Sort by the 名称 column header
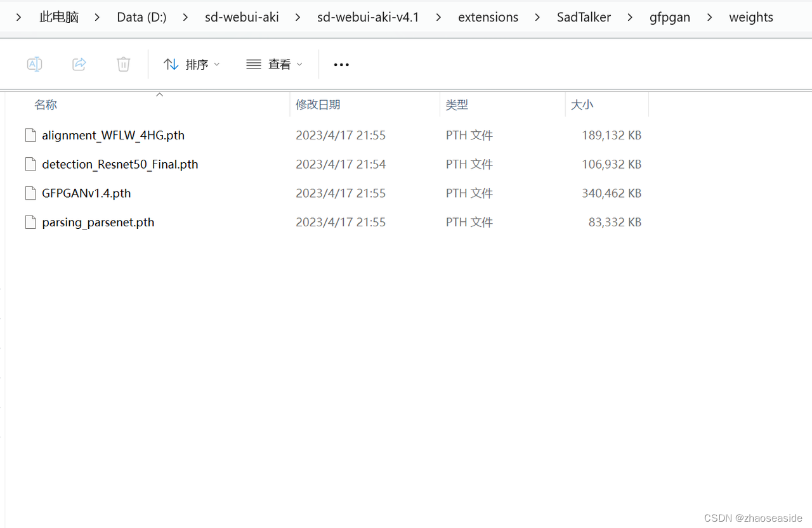This screenshot has height=528, width=812. click(46, 105)
